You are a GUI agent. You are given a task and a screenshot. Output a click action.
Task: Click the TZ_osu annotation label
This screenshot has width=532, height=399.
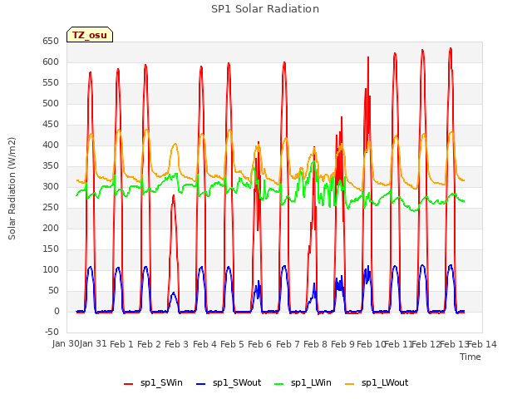pos(90,35)
